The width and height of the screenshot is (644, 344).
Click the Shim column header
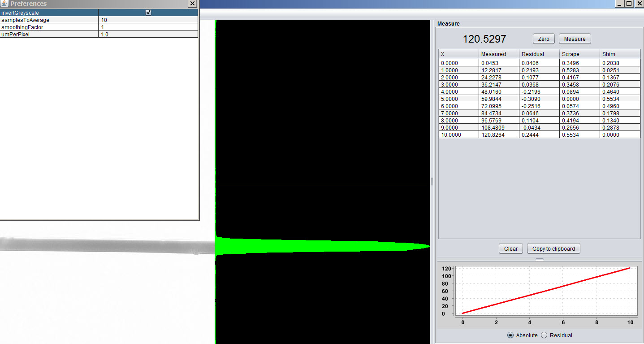pyautogui.click(x=620, y=54)
